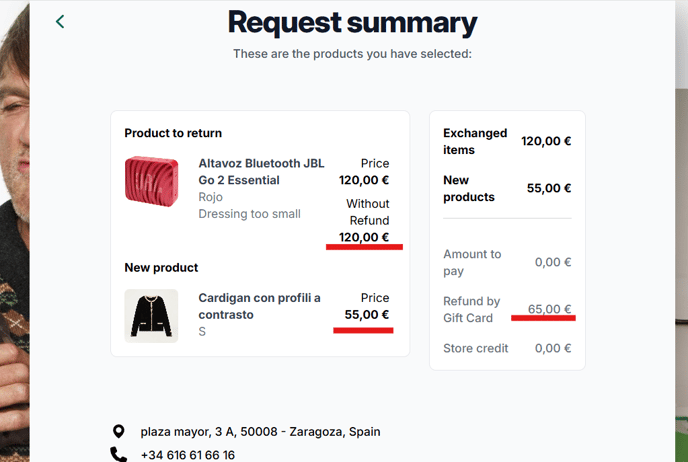Click the Store credit label
Image resolution: width=688 pixels, height=462 pixels.
pyautogui.click(x=476, y=348)
